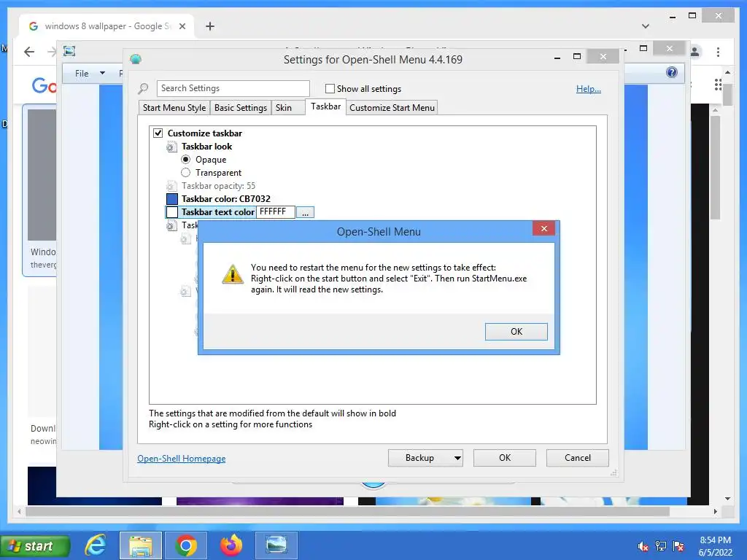The width and height of the screenshot is (747, 560).
Task: Click the browser horizontal scrollbar
Action: click(347, 511)
